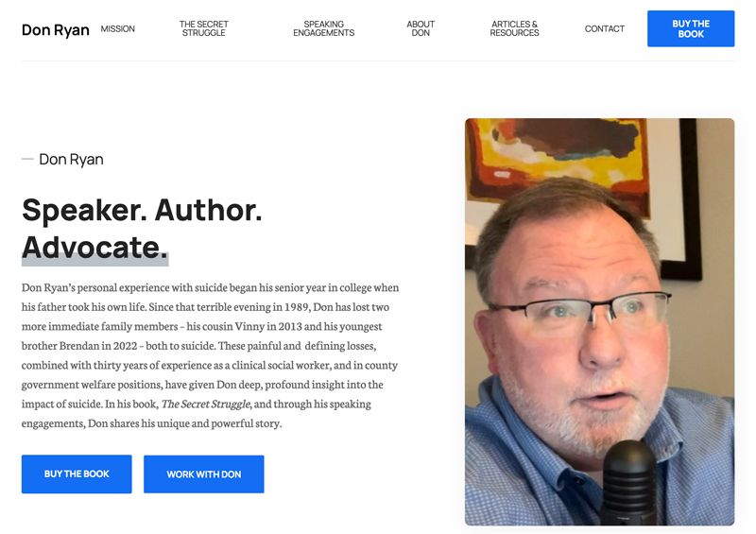Screen dimensions: 756x534
Task: Open the Mission nav item
Action: tap(117, 29)
